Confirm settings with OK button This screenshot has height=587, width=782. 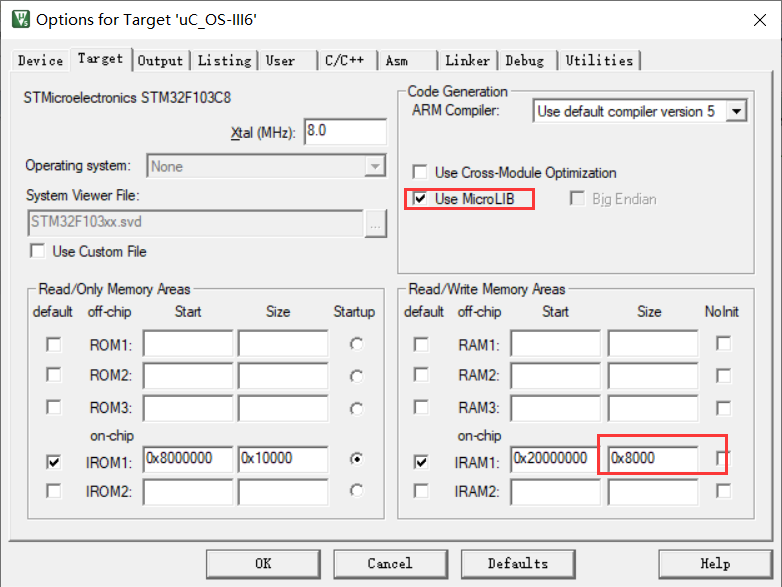(x=263, y=564)
